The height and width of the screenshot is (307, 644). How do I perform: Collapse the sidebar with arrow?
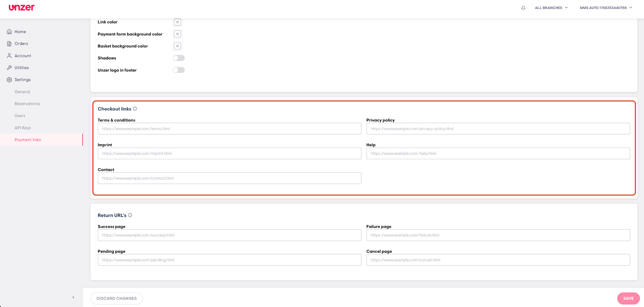tap(73, 297)
